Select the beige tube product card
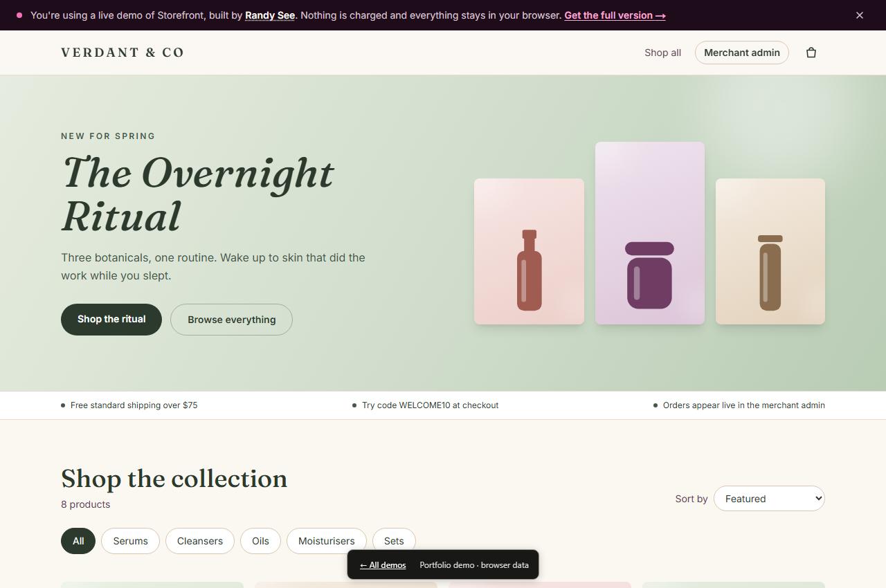The width and height of the screenshot is (886, 588). pyautogui.click(x=770, y=251)
